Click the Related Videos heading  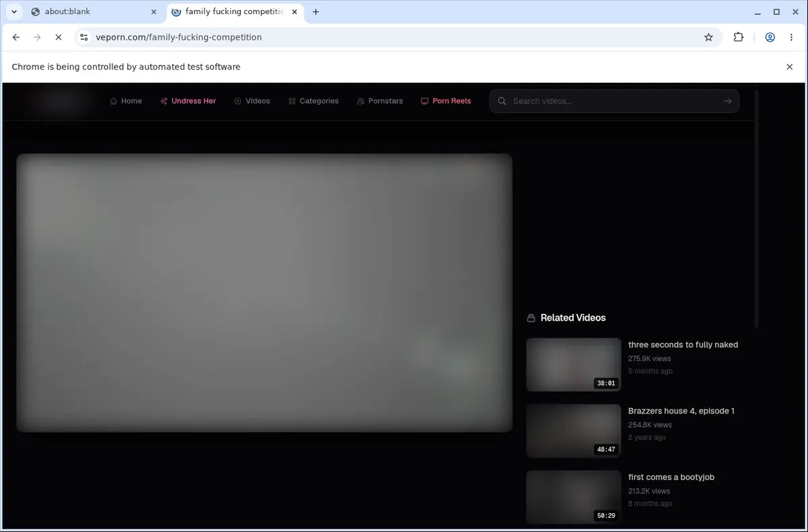point(573,318)
